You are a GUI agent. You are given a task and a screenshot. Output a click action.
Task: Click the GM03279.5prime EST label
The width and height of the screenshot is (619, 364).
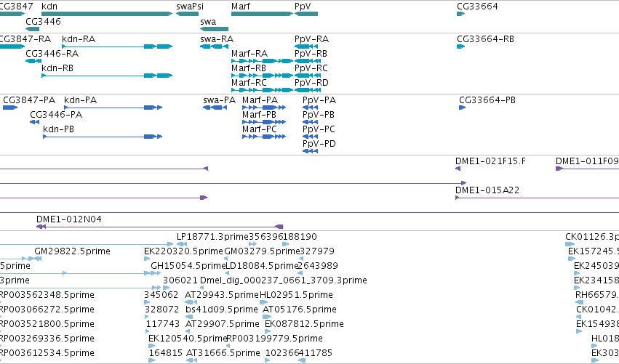[x=262, y=251]
